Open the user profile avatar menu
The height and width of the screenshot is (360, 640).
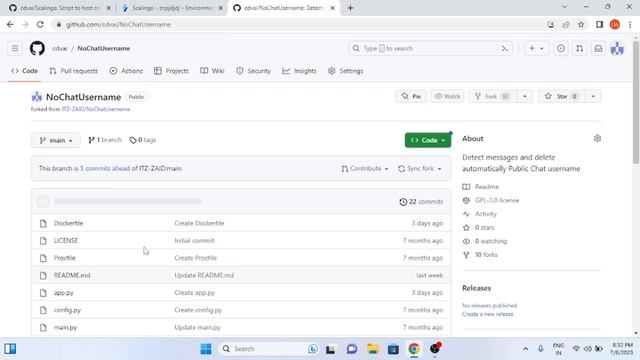[617, 49]
